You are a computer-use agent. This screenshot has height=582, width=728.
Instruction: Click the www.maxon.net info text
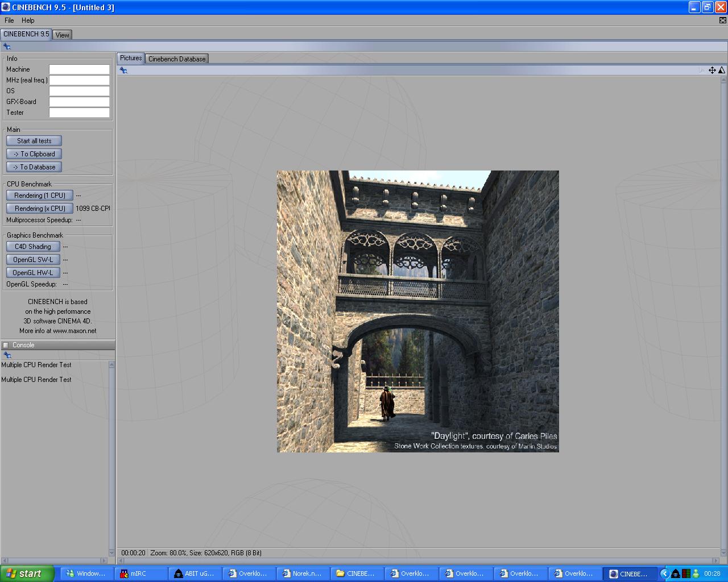75,331
